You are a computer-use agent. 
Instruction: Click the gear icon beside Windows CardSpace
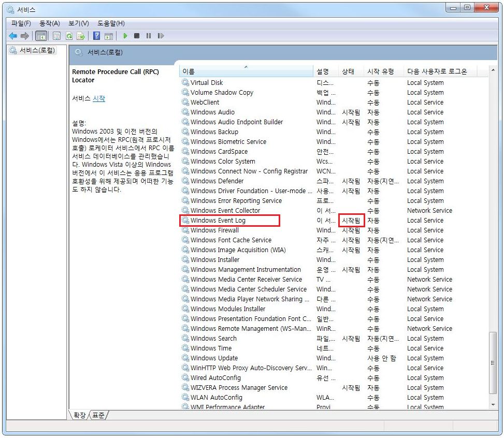click(185, 151)
